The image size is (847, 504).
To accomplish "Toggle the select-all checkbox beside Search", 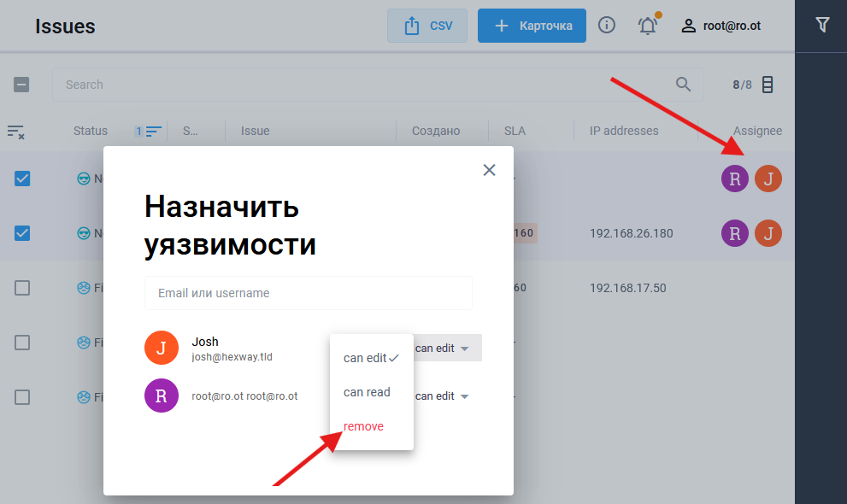I will 21,85.
